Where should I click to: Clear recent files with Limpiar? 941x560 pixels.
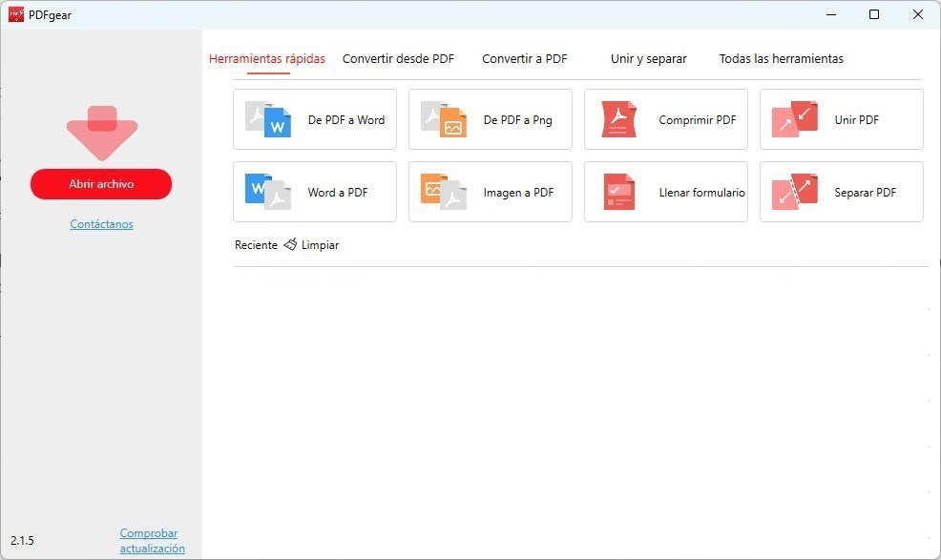pos(318,244)
